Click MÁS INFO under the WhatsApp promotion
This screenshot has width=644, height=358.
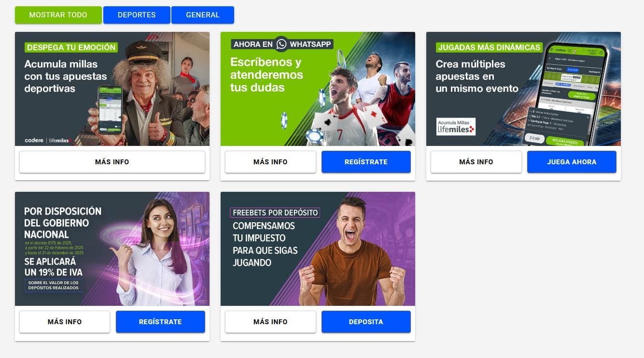(x=270, y=162)
